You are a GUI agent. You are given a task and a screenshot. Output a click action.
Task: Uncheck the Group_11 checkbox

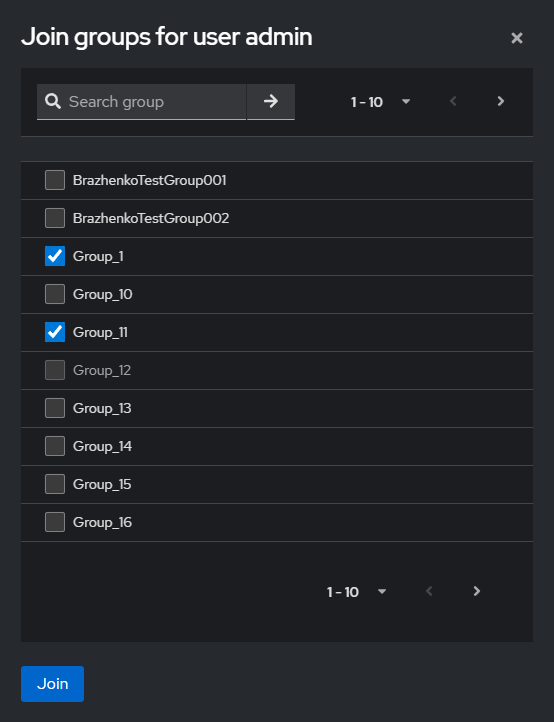pyautogui.click(x=55, y=332)
